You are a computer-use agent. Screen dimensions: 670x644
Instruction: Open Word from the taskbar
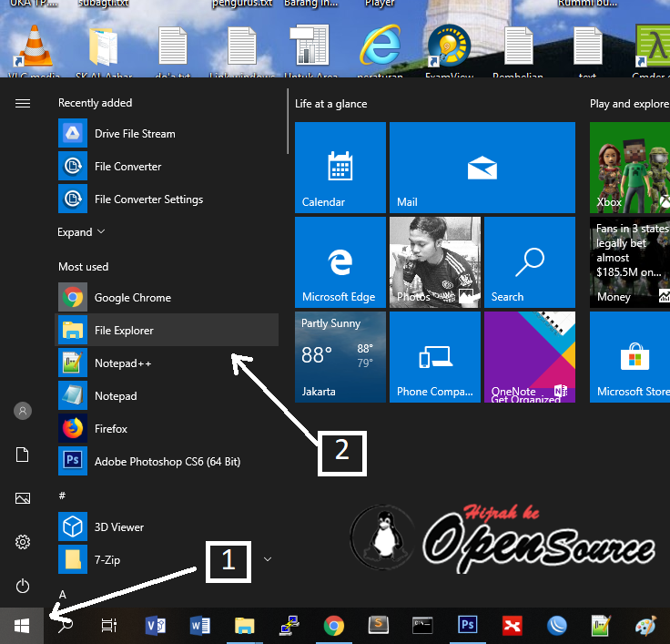(x=200, y=626)
